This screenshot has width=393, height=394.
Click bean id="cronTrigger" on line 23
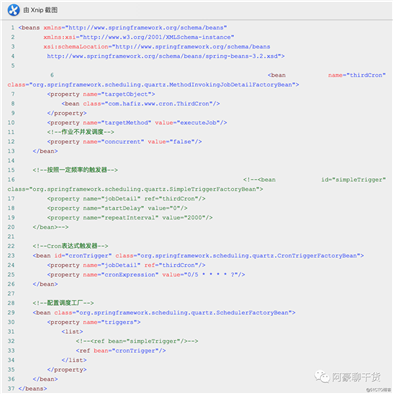72,256
